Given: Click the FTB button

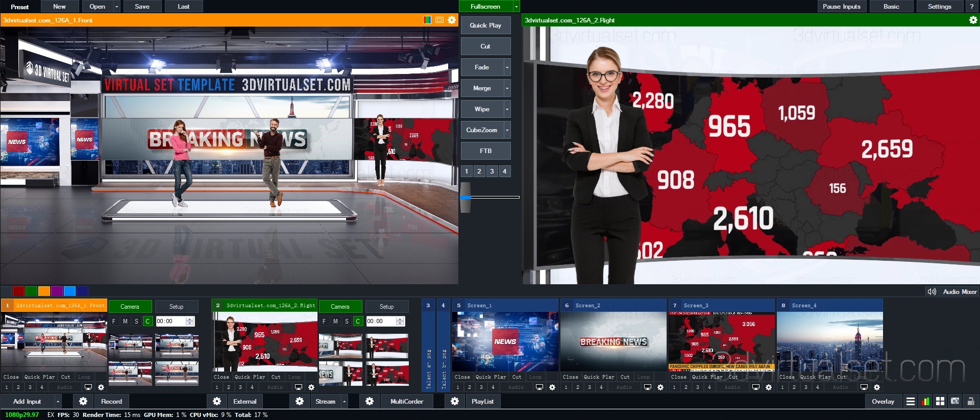Looking at the screenshot, I should click(485, 151).
